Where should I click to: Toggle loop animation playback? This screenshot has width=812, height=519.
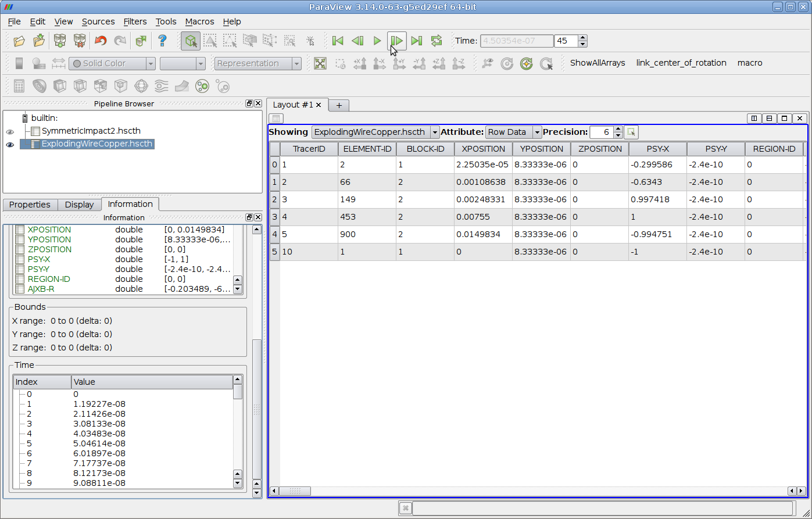tap(436, 41)
